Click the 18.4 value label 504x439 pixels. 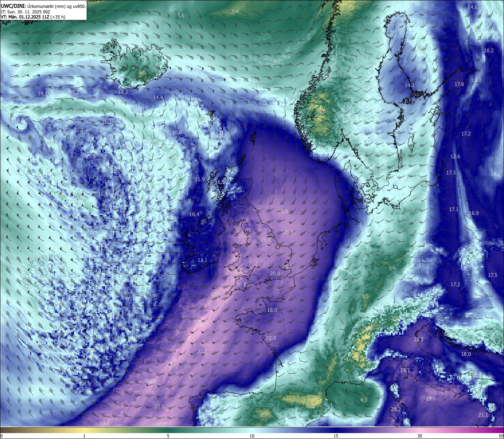(x=194, y=215)
